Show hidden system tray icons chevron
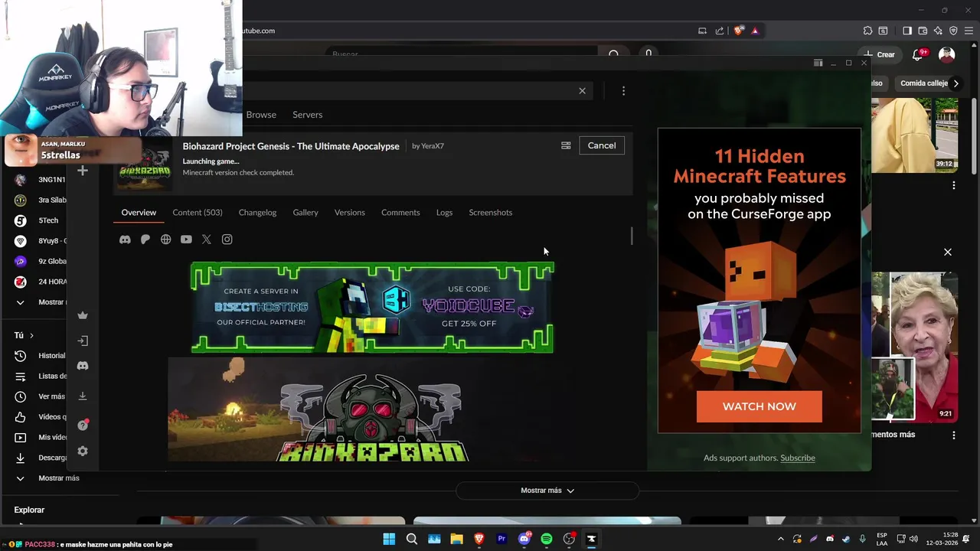Screen dimensions: 980x551 point(780,539)
